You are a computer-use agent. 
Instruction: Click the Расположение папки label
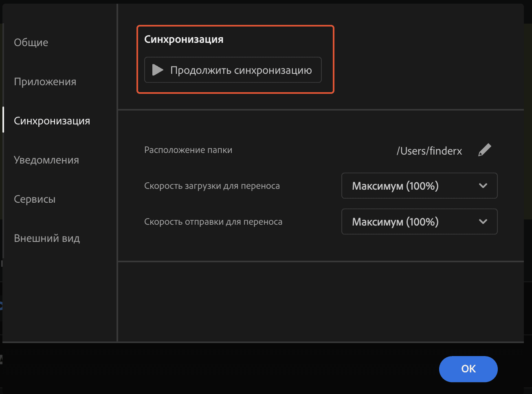tap(188, 150)
